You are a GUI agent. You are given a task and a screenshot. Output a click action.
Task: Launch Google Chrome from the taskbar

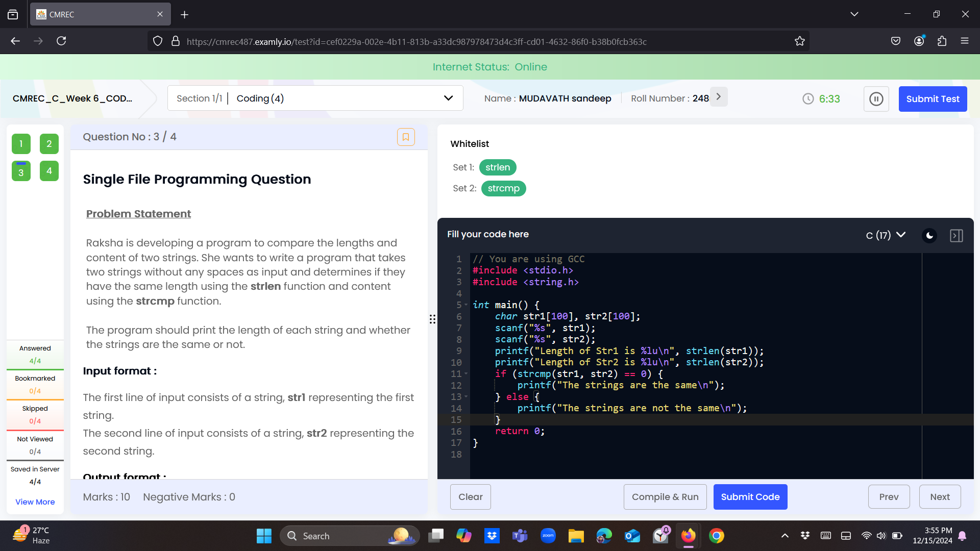tap(717, 536)
